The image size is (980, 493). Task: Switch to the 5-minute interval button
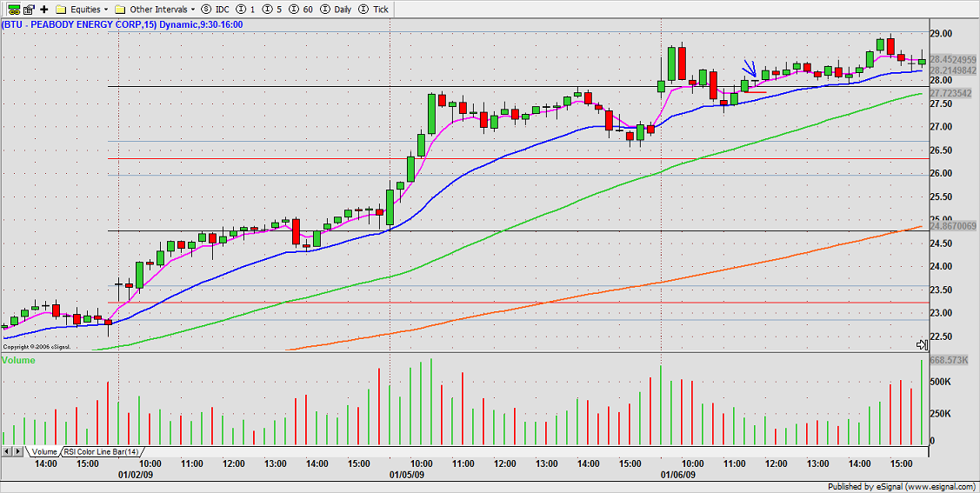pos(271,10)
